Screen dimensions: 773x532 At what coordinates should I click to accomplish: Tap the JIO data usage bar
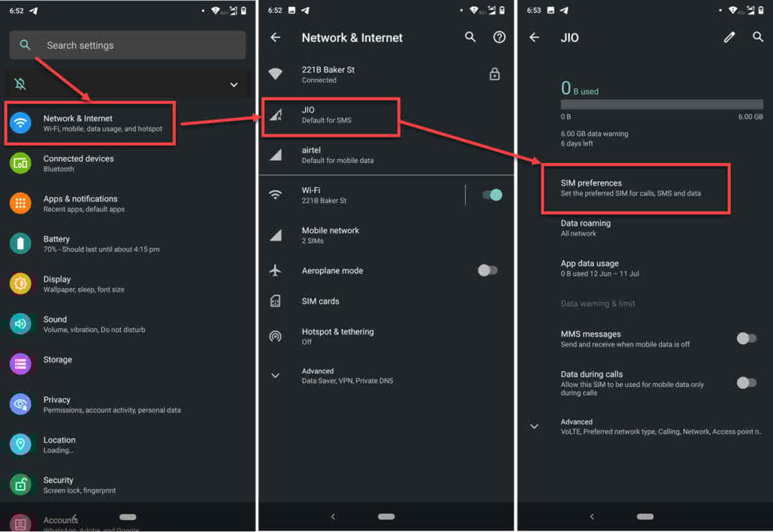tap(661, 104)
